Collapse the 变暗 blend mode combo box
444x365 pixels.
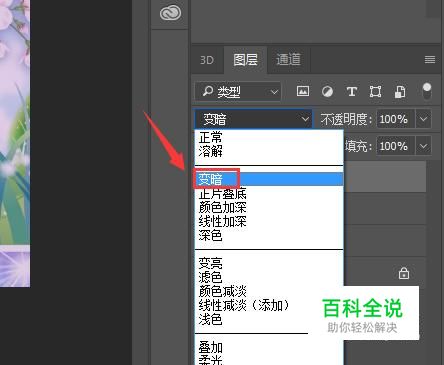coord(253,119)
